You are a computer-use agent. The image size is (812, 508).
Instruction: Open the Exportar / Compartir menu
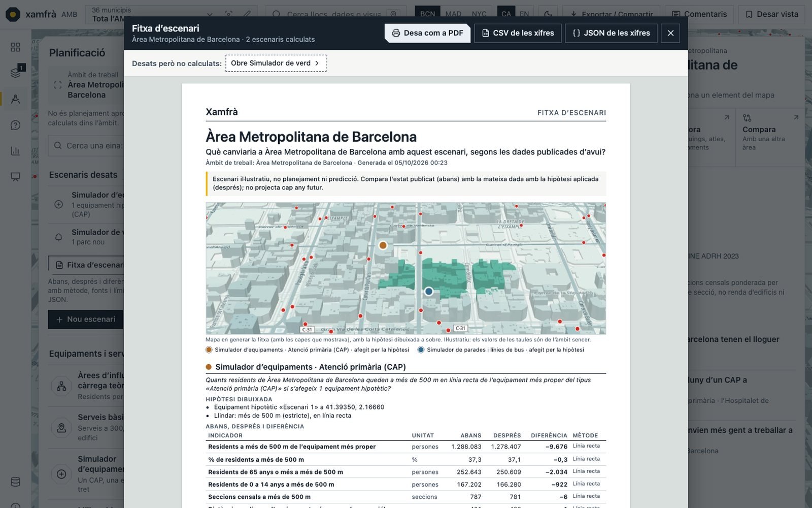pos(612,14)
